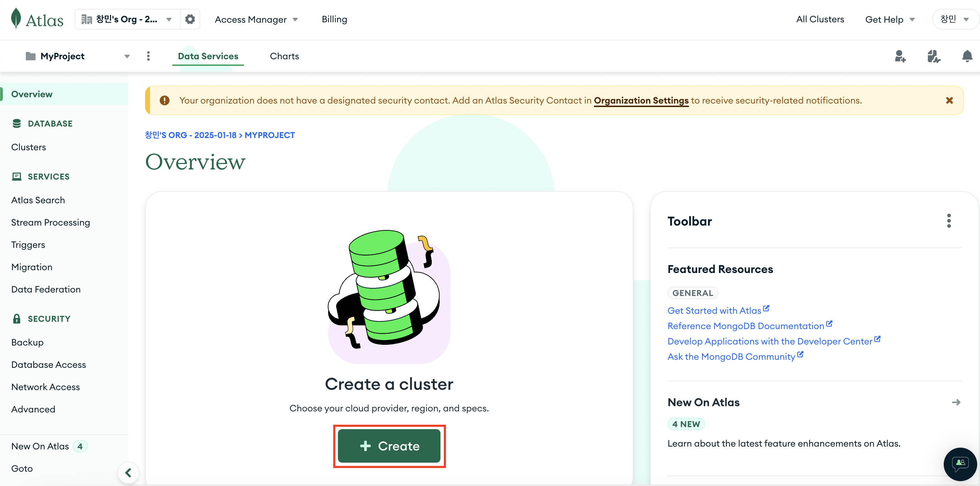
Task: Click the invite user icon
Action: 900,56
